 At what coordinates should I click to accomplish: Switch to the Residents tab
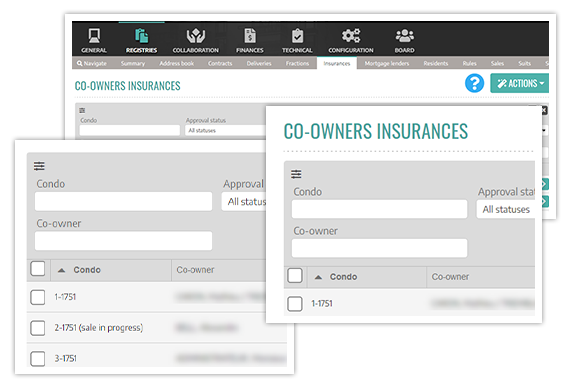pyautogui.click(x=435, y=63)
